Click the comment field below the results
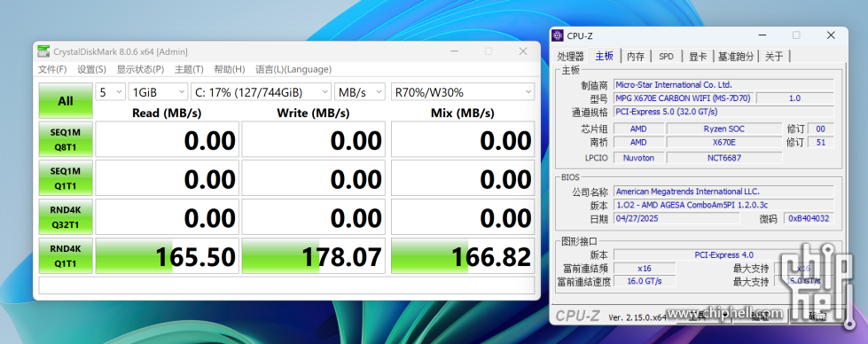Image resolution: width=868 pixels, height=344 pixels. (286, 285)
